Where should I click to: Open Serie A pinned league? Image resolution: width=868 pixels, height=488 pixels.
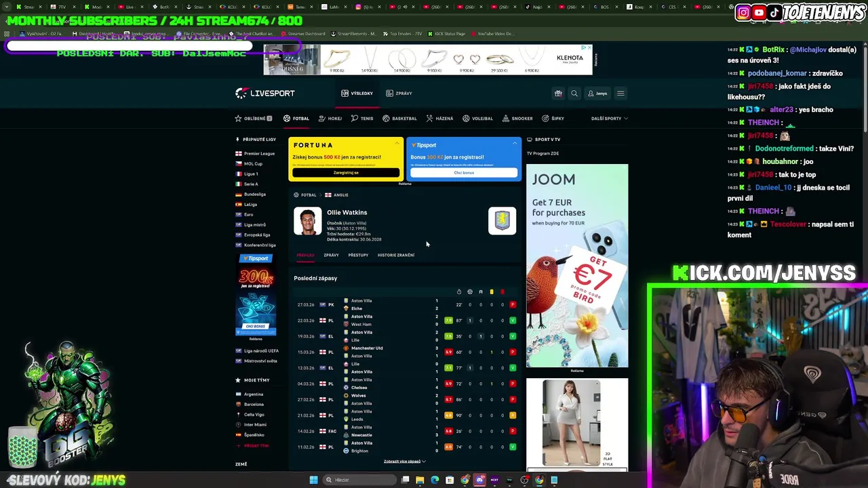tap(247, 184)
